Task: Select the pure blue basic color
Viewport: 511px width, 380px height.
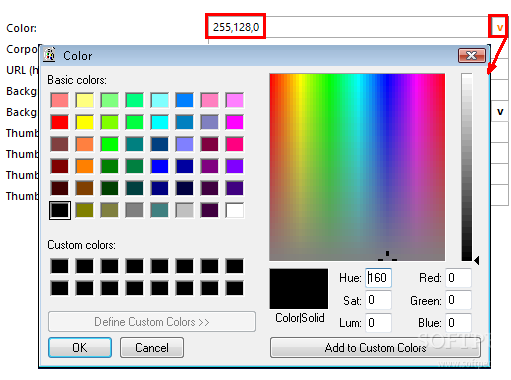Action: [160, 166]
